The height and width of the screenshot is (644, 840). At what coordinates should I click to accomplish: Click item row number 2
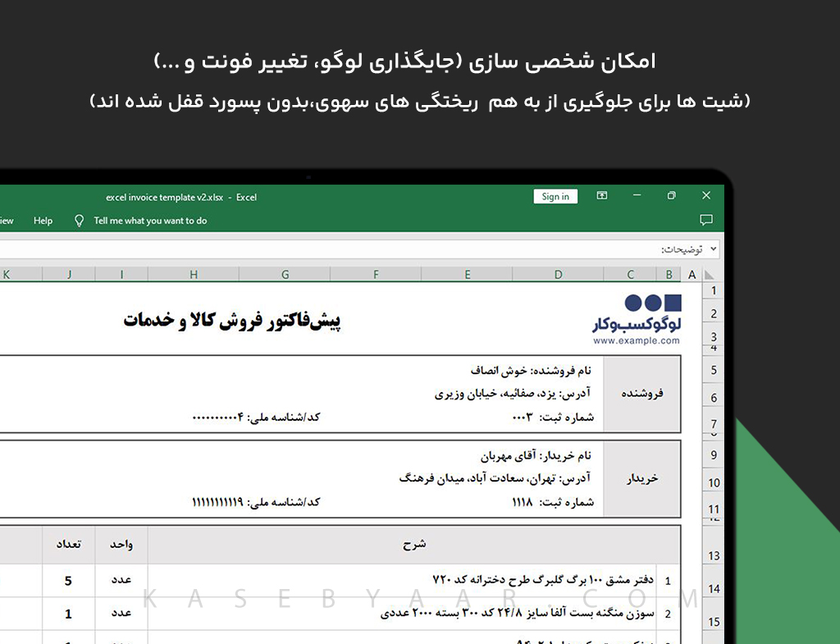[x=668, y=614]
